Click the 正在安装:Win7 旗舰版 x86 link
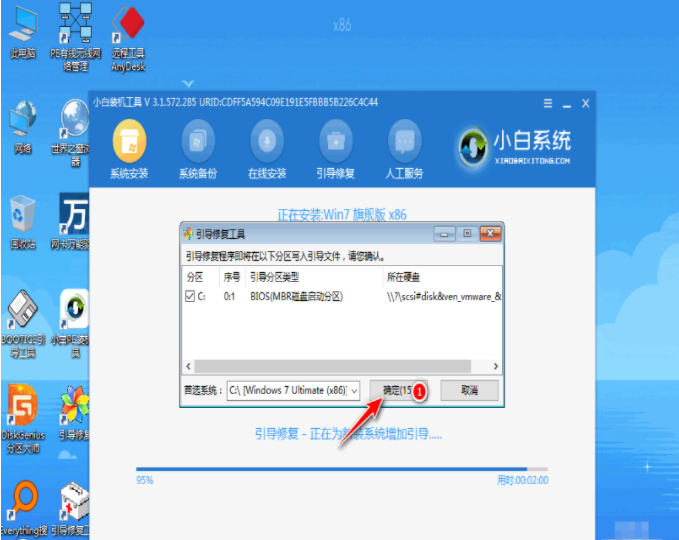The width and height of the screenshot is (679, 540). pos(342,215)
